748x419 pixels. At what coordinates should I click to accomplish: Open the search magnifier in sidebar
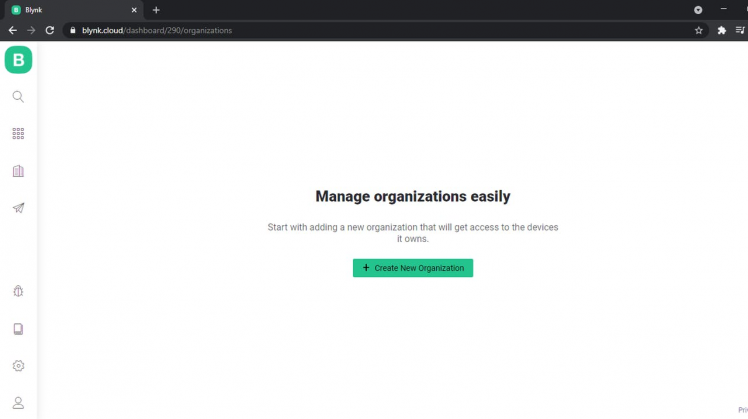[18, 97]
